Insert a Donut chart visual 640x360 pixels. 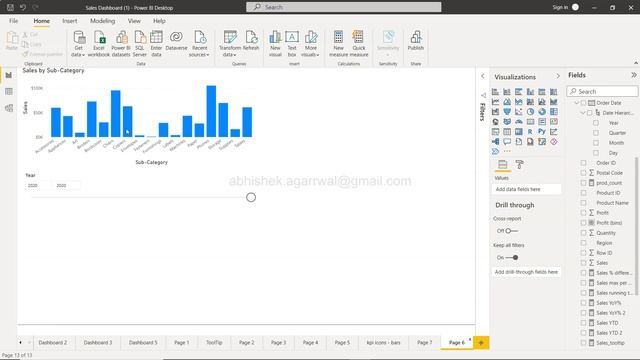point(542,111)
